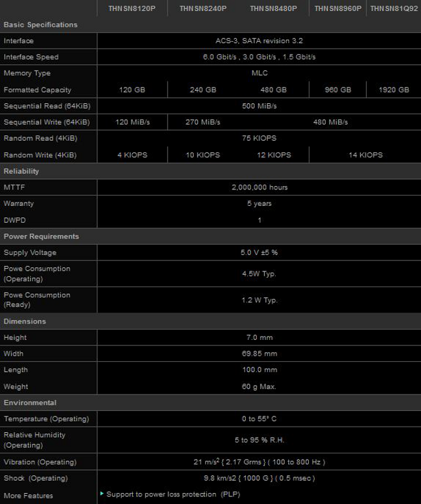Screen dimensions: 421x504
Task: Click the 14 KIOPS random write value
Action: 366,155
